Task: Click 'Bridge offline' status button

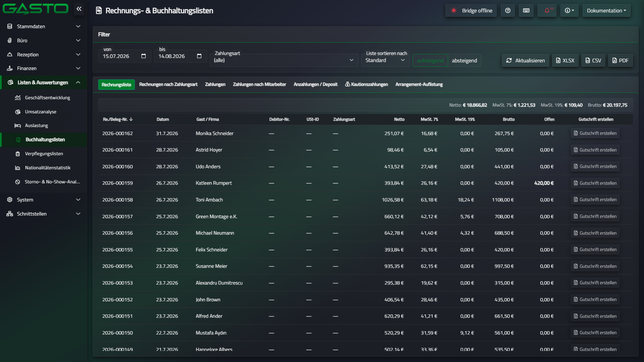Action: coord(471,11)
